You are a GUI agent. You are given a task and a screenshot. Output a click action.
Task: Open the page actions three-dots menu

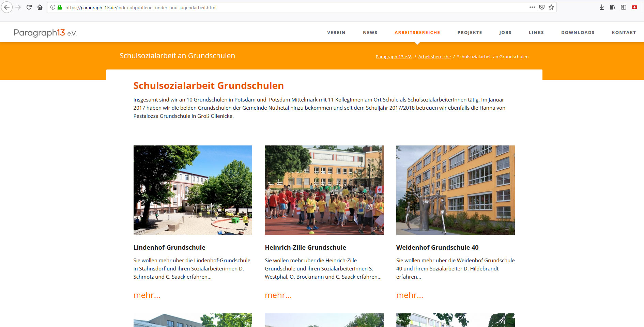click(x=532, y=7)
